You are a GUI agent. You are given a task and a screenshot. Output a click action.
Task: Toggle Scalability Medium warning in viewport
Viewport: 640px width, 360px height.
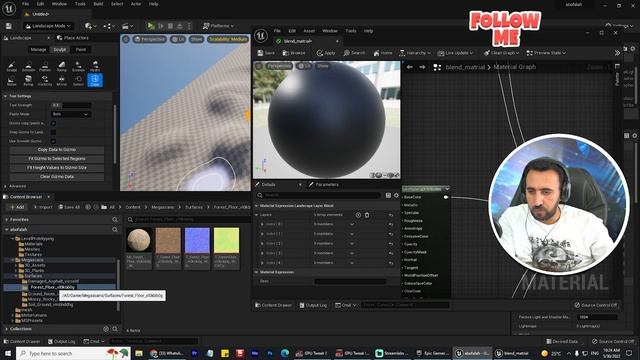[228, 39]
